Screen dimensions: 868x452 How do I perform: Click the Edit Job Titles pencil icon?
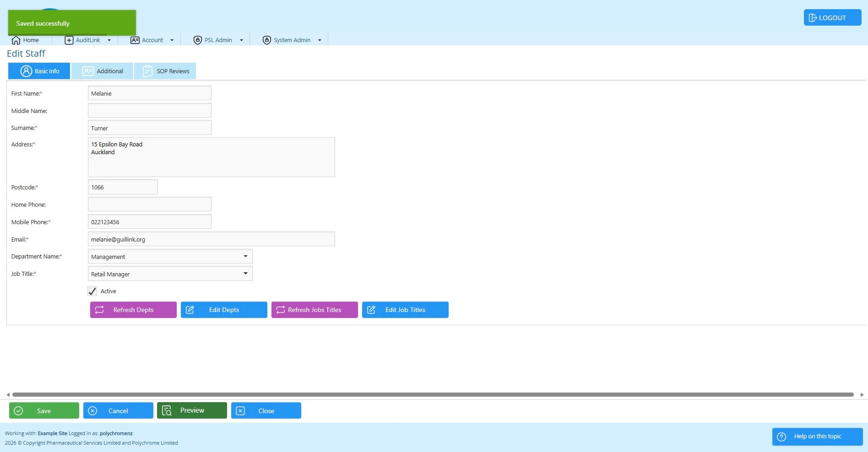click(x=371, y=310)
